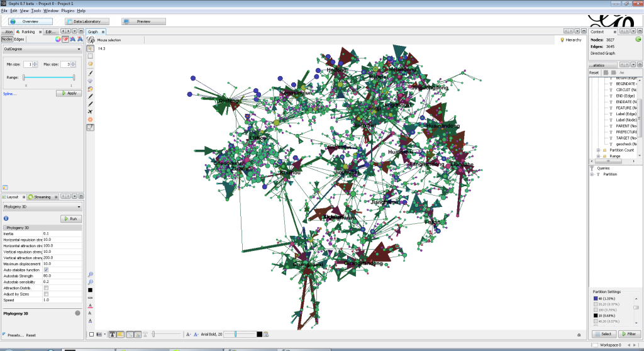Image resolution: width=644 pixels, height=351 pixels.
Task: Toggle Auto stabilize function checkbox
Action: (46, 270)
